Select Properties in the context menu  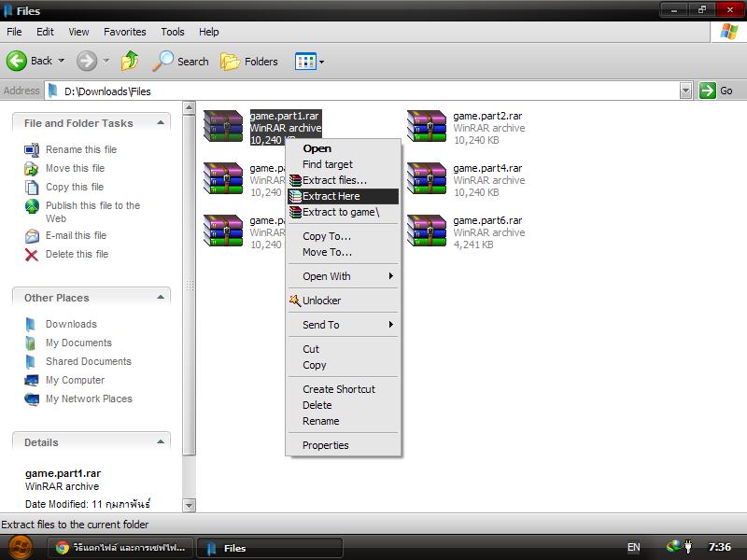(x=326, y=445)
